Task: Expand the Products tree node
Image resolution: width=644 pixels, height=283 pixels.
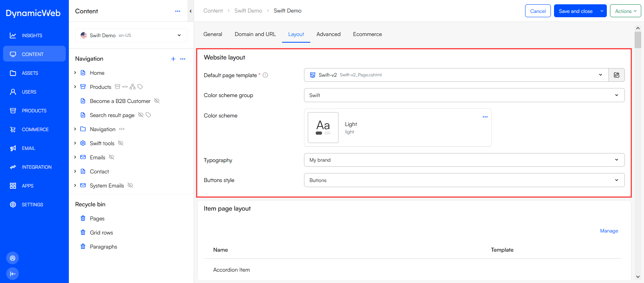Action: pyautogui.click(x=75, y=87)
